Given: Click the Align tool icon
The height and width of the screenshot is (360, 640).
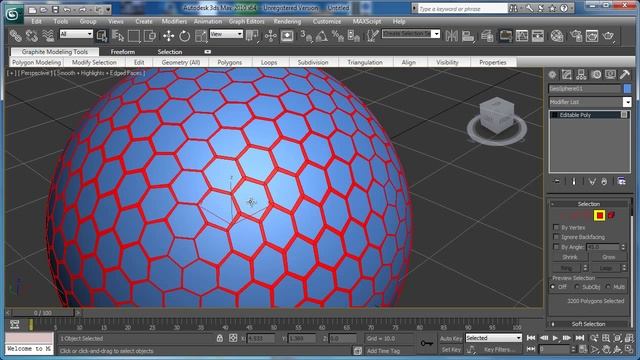Looking at the screenshot, I should coord(468,36).
